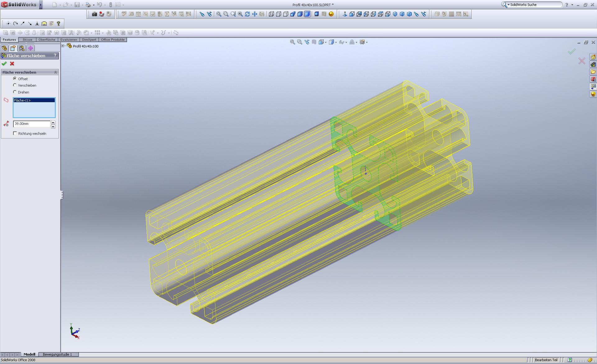Open the New document dropdown arrow
Viewport: 597px width, 364px height.
point(60,5)
